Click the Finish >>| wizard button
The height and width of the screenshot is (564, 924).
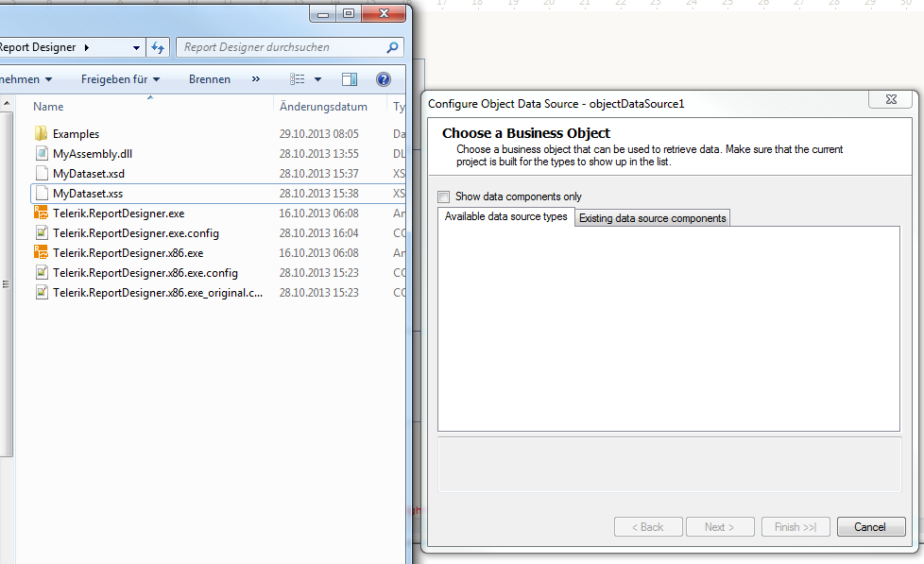[796, 527]
